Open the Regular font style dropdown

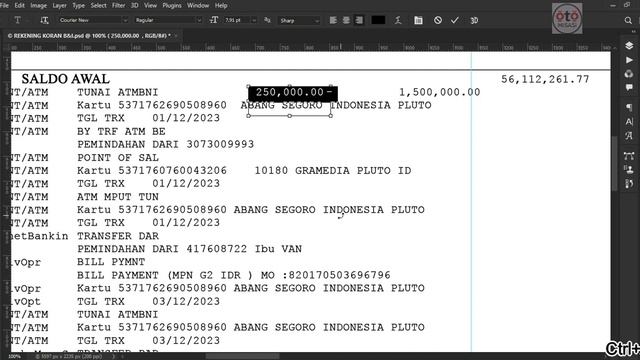[168, 20]
